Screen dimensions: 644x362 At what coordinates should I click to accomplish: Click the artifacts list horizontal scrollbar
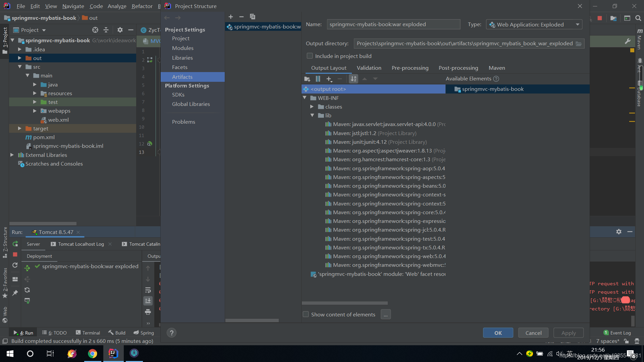point(252,320)
